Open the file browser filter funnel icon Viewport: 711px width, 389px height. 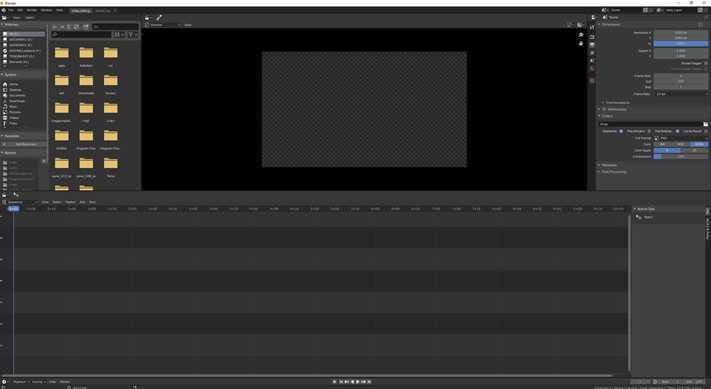131,34
